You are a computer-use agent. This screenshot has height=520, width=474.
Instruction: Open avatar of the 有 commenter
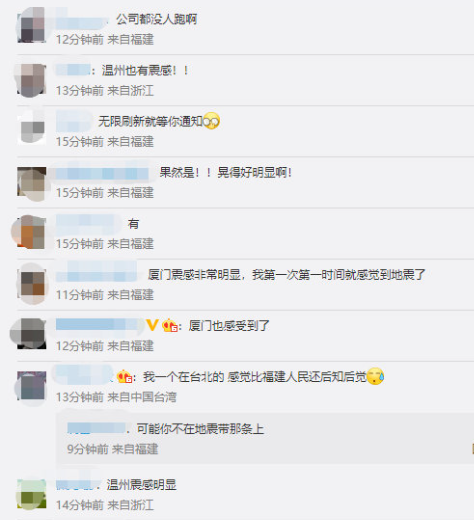click(32, 233)
